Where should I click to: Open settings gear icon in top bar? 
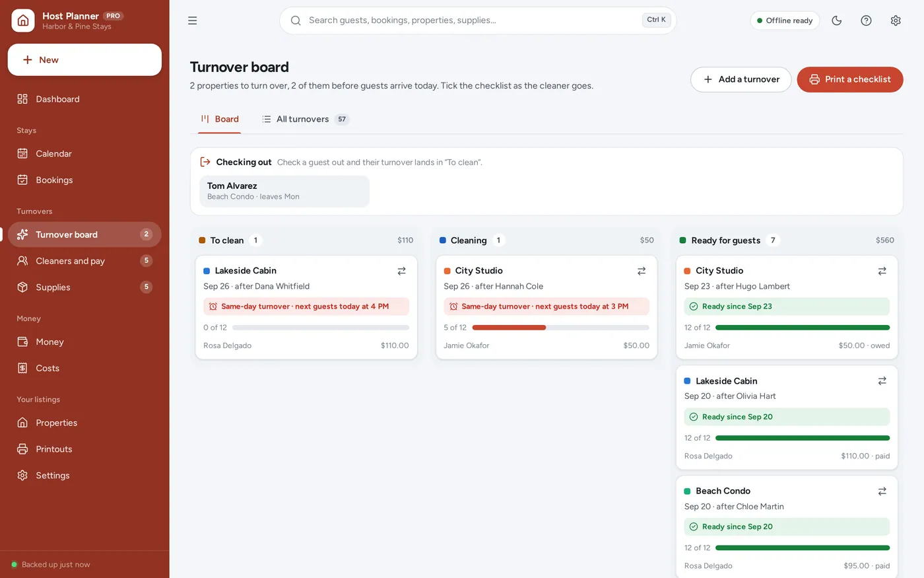click(896, 20)
